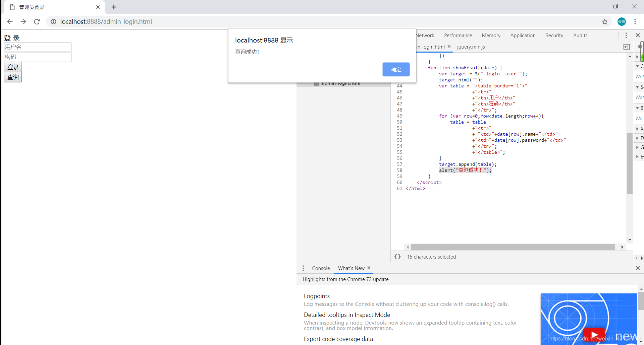Click 'Detailed tooltips in Inspect Mode' heading
The width and height of the screenshot is (644, 345).
tap(347, 315)
